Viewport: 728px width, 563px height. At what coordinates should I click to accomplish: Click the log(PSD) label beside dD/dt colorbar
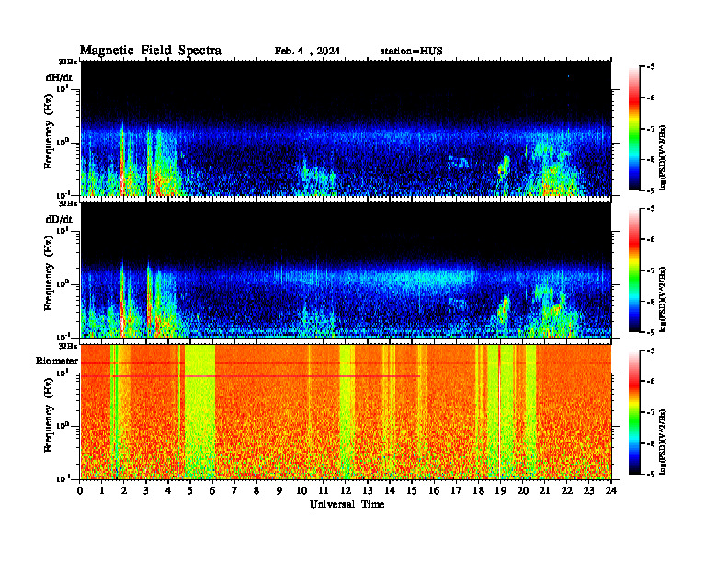tap(664, 299)
